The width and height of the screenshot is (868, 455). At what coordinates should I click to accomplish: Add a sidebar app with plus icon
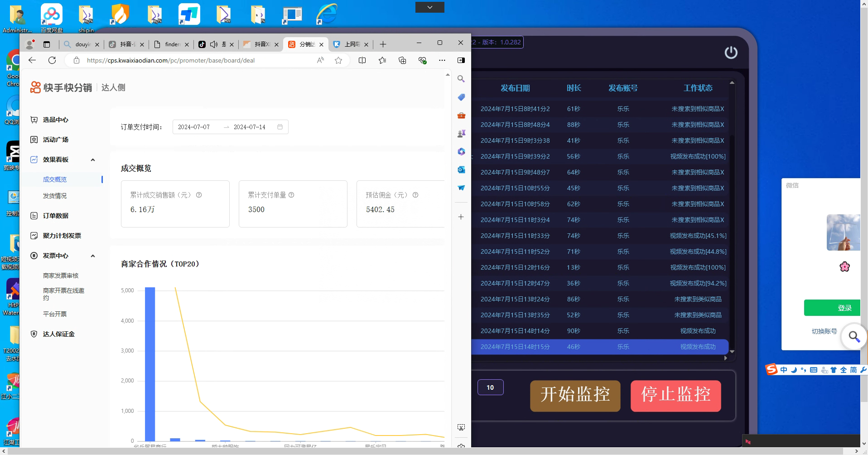tap(461, 217)
